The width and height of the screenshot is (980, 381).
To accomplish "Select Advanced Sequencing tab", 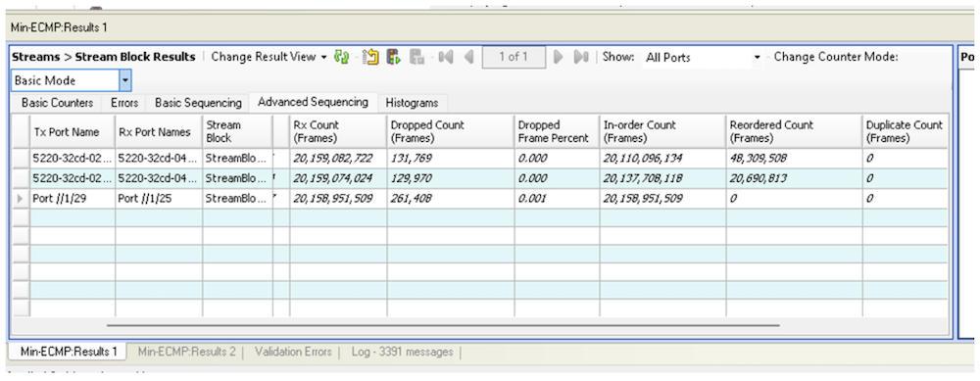I will [x=314, y=102].
